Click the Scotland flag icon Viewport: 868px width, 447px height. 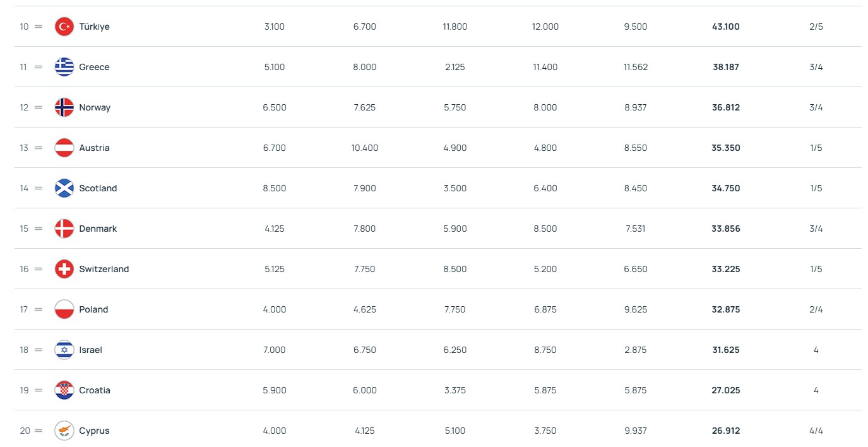coord(64,188)
